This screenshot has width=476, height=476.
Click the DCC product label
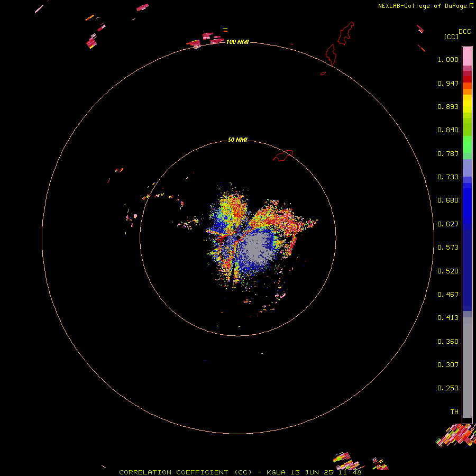[464, 32]
